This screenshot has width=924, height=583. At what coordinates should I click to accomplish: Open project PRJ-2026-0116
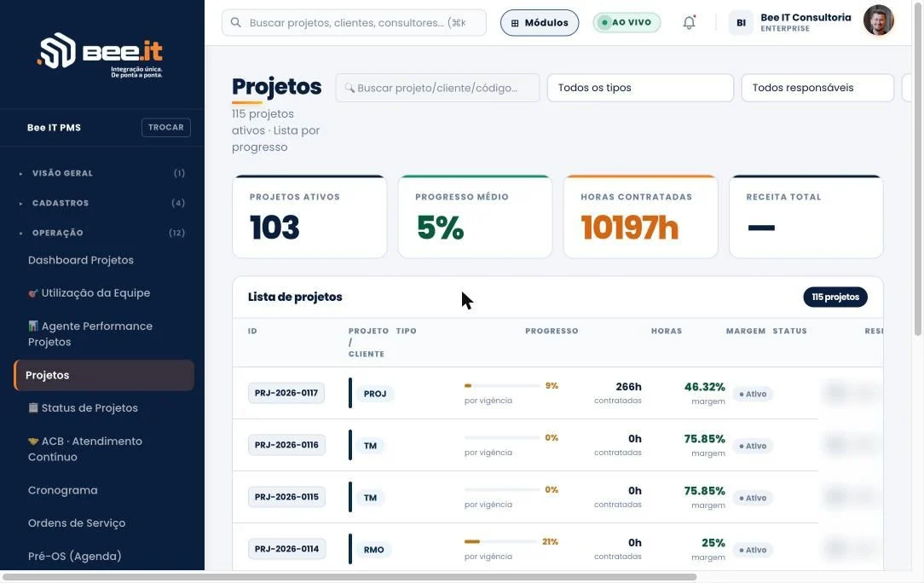point(286,445)
